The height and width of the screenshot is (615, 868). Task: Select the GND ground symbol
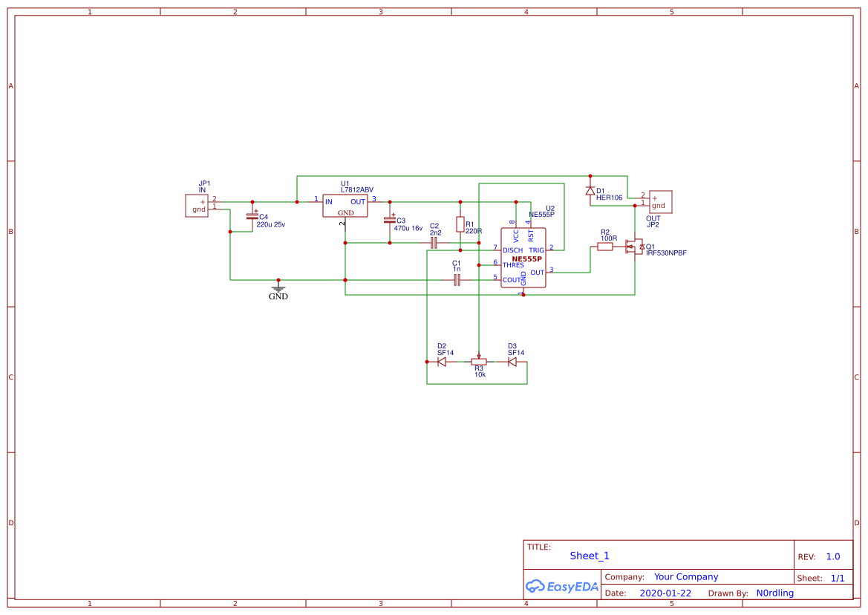[278, 290]
